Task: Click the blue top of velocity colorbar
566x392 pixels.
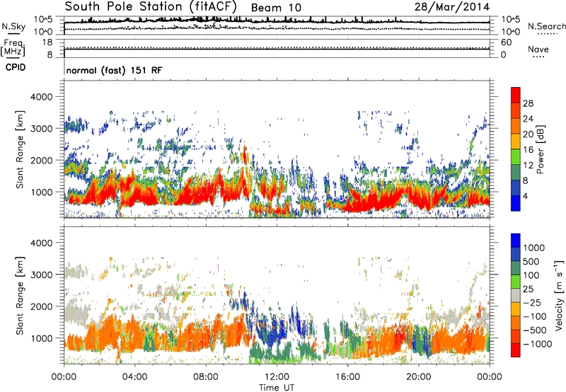Action: coord(516,241)
